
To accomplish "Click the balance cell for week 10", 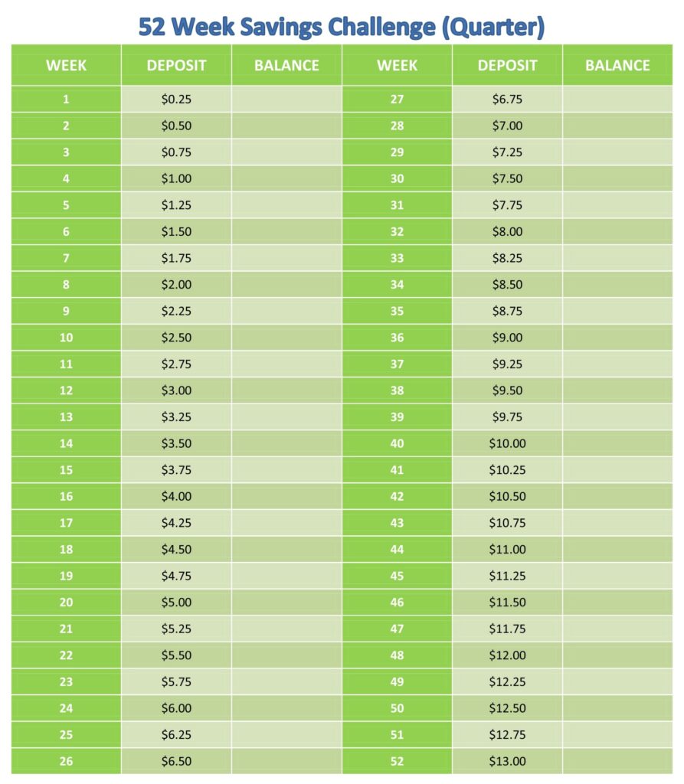I will click(x=286, y=338).
